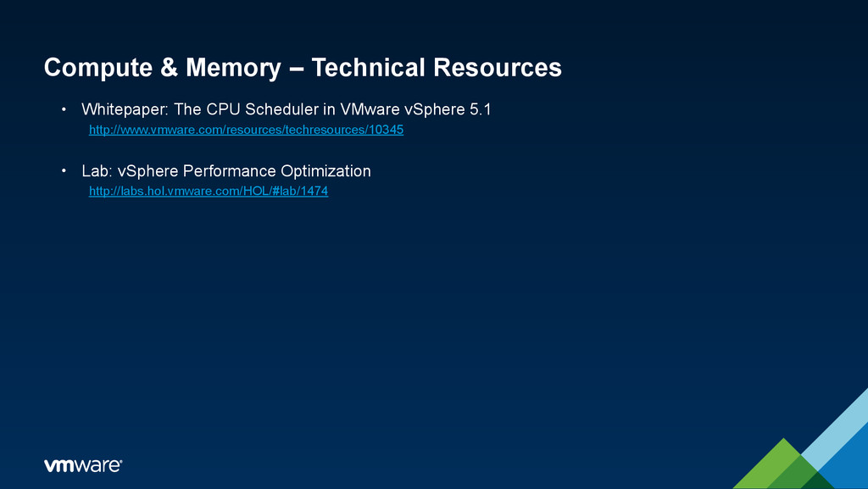Click the text vSphere 5.1
The height and width of the screenshot is (489, 868).
[x=448, y=109]
